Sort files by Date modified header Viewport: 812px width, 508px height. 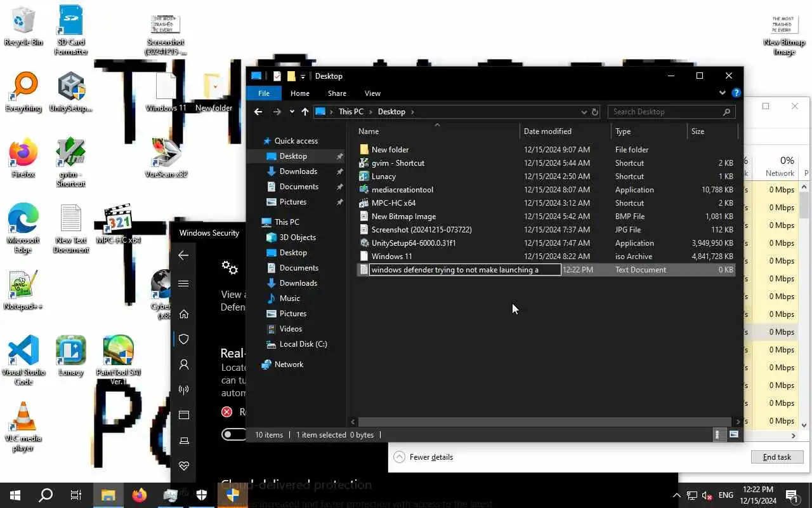566,131
